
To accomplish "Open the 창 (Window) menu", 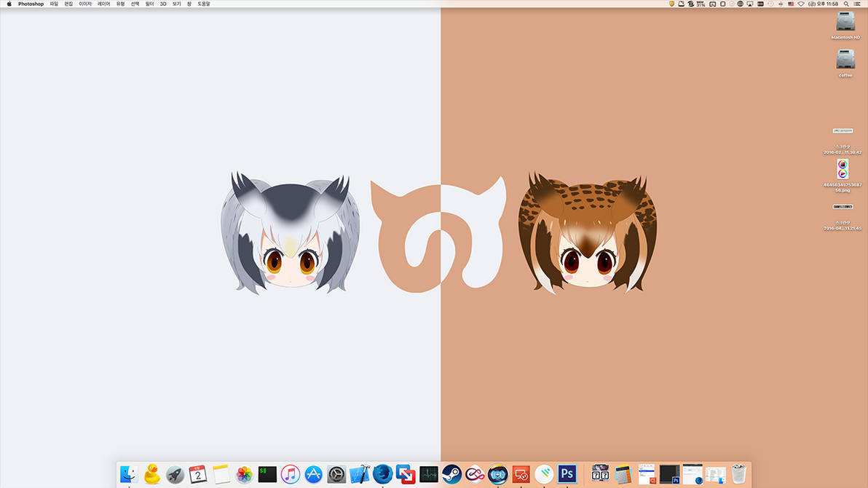I will click(x=189, y=4).
